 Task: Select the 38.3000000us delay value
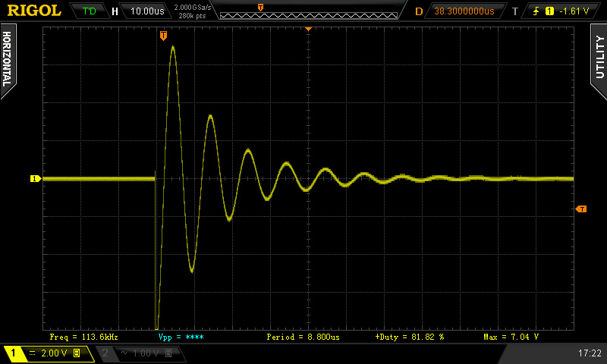464,11
